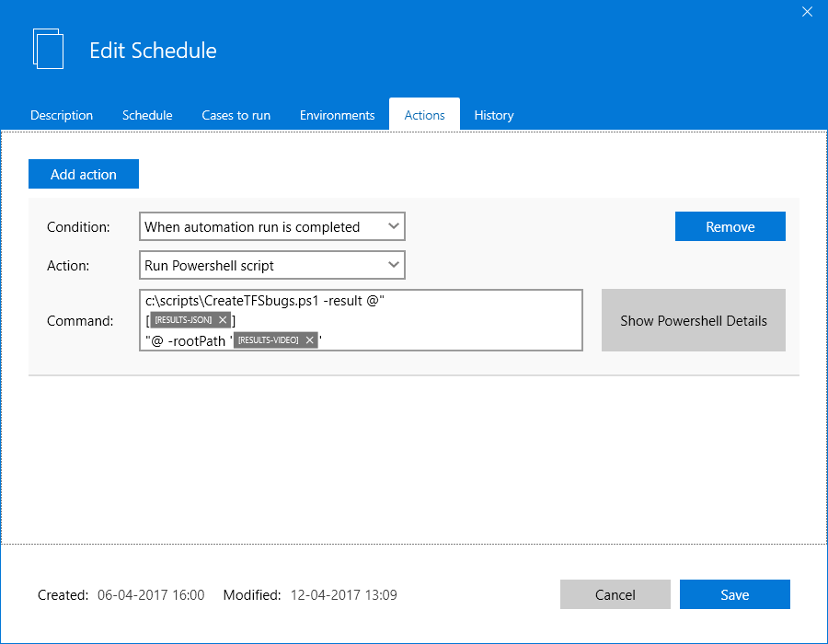Remove this action with the Remove button
The image size is (828, 644).
[x=730, y=226]
